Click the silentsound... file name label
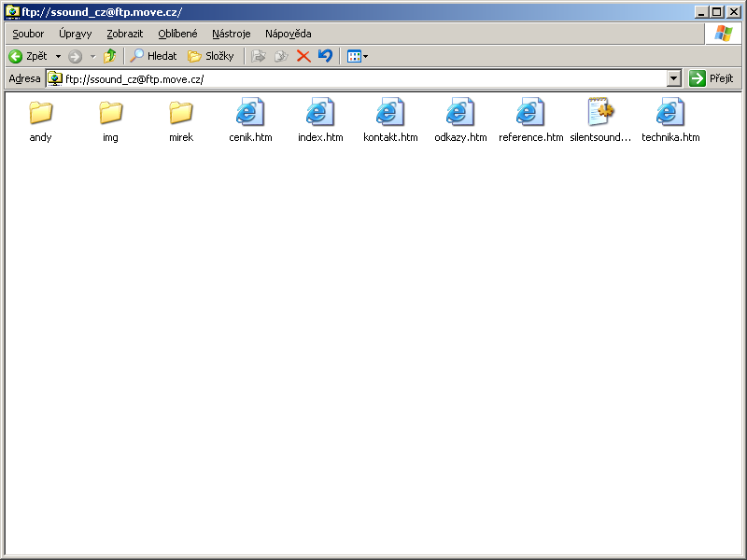This screenshot has height=560, width=747. pyautogui.click(x=600, y=137)
